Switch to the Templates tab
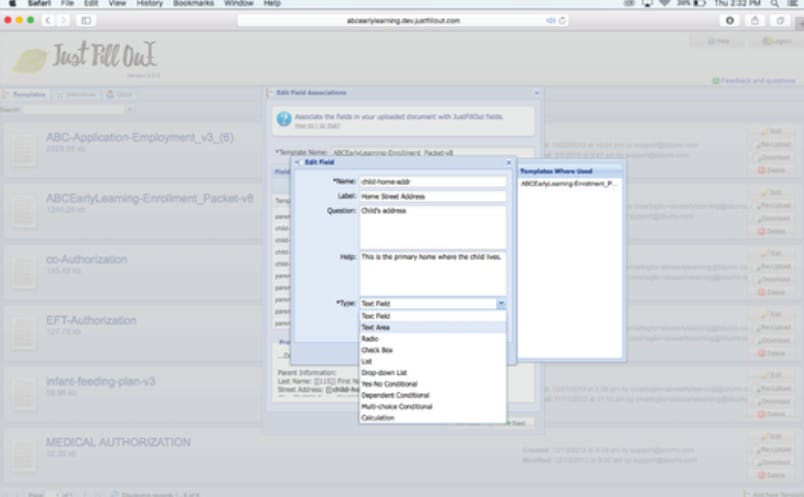Image resolution: width=804 pixels, height=497 pixels. [25, 94]
